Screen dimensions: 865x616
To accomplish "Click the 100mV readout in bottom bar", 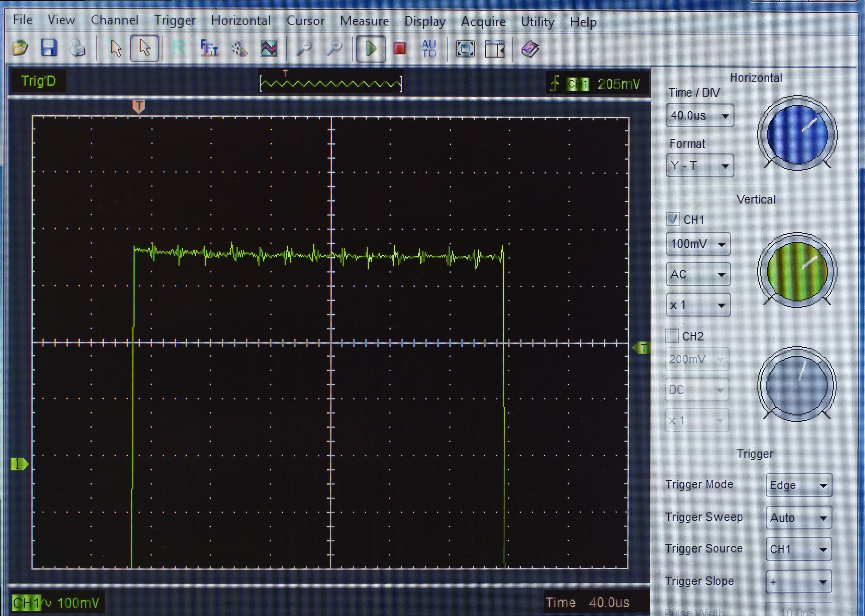I will [x=78, y=602].
